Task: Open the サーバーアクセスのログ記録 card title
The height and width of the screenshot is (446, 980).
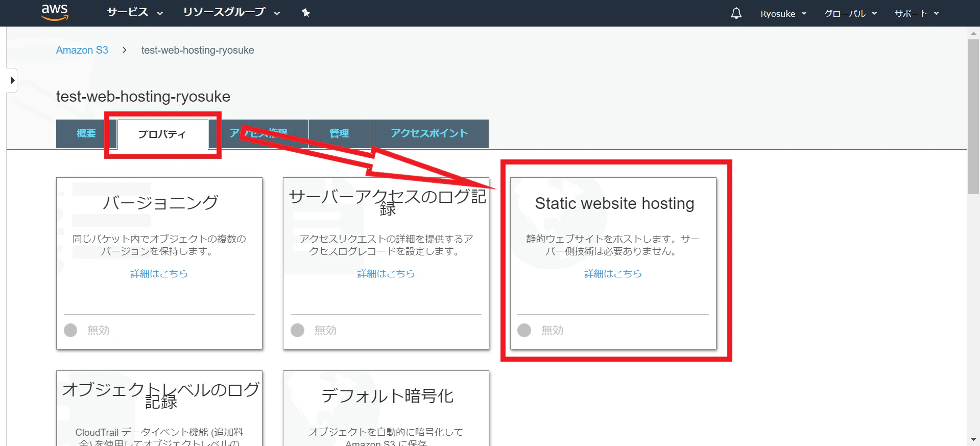Action: (387, 202)
